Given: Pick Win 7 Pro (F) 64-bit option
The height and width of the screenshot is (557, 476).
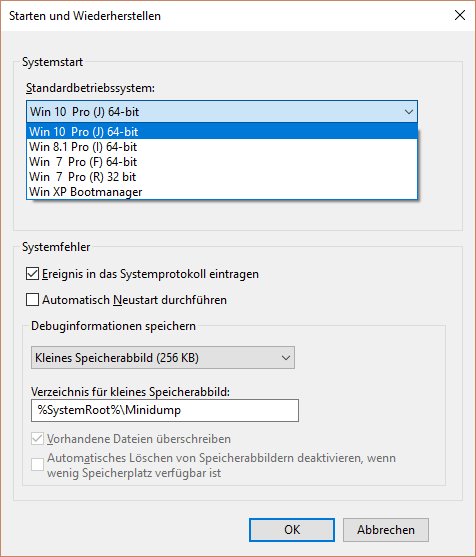Looking at the screenshot, I should pyautogui.click(x=222, y=162).
